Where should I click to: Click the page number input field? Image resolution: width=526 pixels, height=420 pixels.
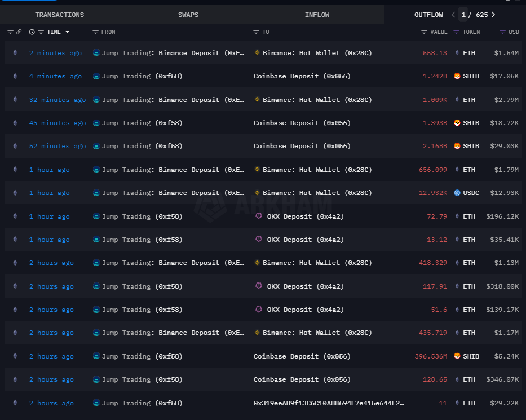(x=463, y=15)
